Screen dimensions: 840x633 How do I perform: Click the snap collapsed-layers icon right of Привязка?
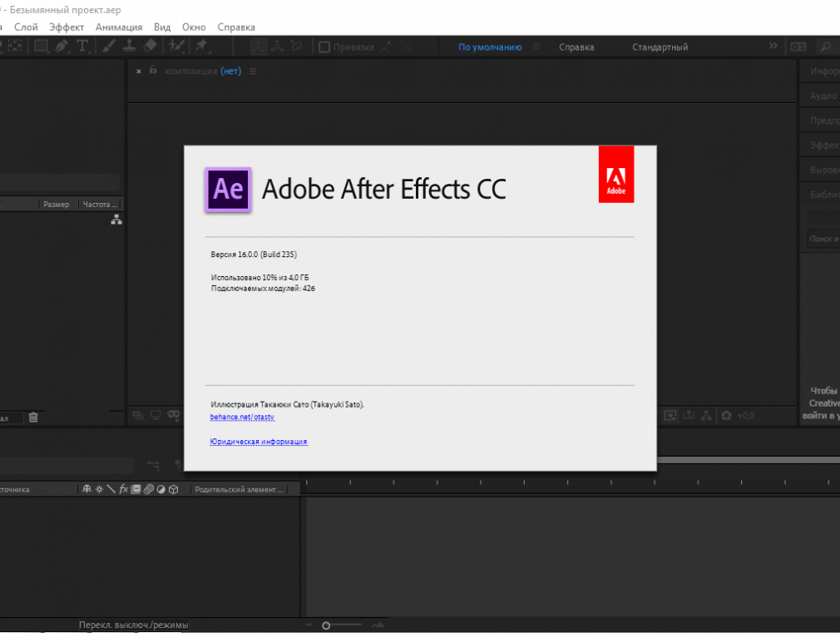click(x=386, y=47)
